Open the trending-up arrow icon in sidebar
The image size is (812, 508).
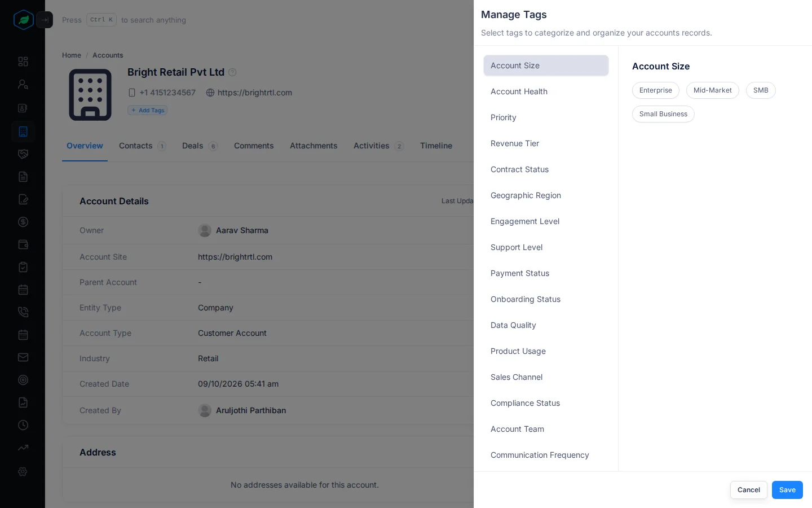pyautogui.click(x=23, y=448)
